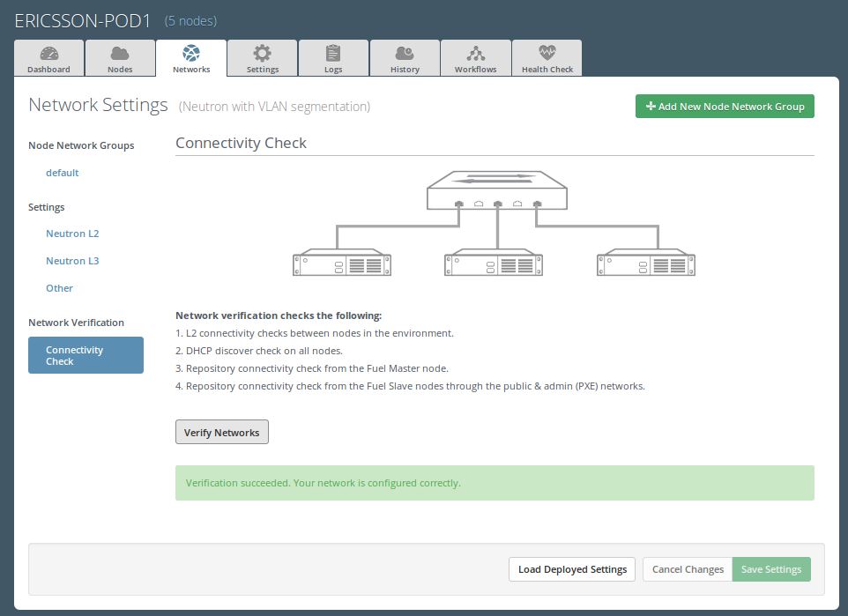The width and height of the screenshot is (848, 616).
Task: Click the Nodes cloud icon
Action: pyautogui.click(x=120, y=53)
